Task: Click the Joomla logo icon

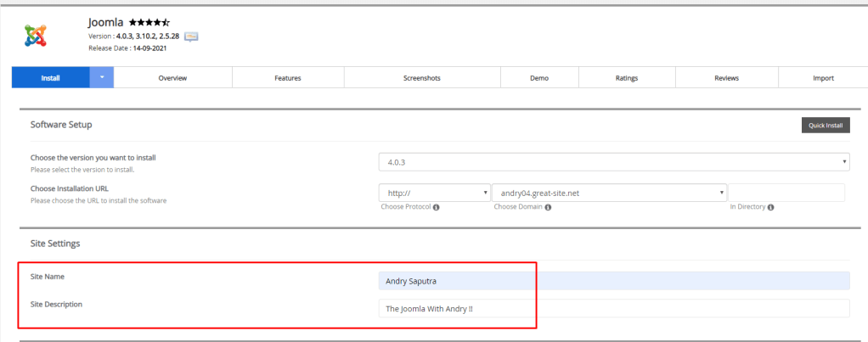Action: [x=36, y=35]
